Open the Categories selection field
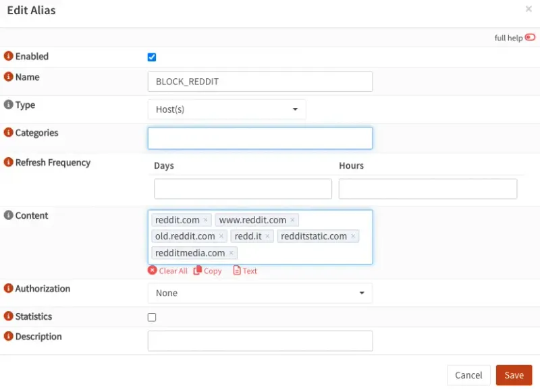 click(260, 138)
